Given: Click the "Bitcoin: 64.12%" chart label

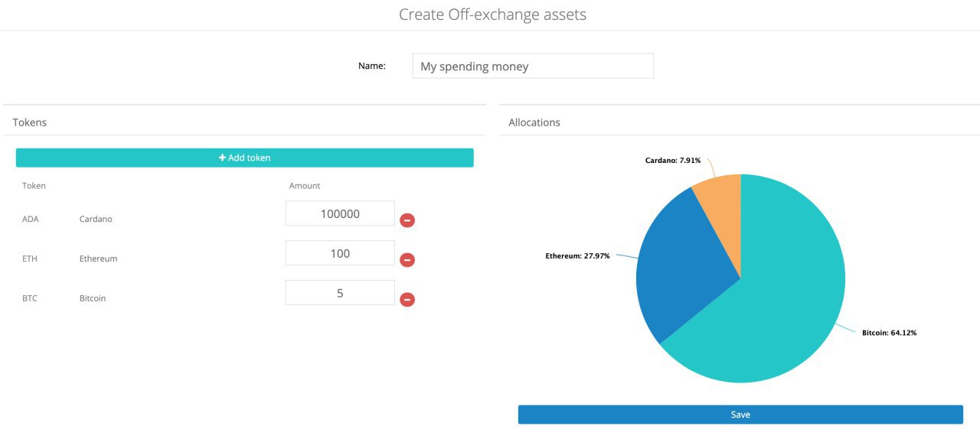Looking at the screenshot, I should (x=889, y=333).
